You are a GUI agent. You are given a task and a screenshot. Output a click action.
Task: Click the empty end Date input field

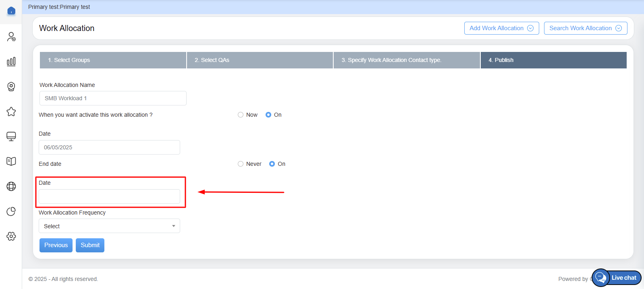[x=109, y=196]
